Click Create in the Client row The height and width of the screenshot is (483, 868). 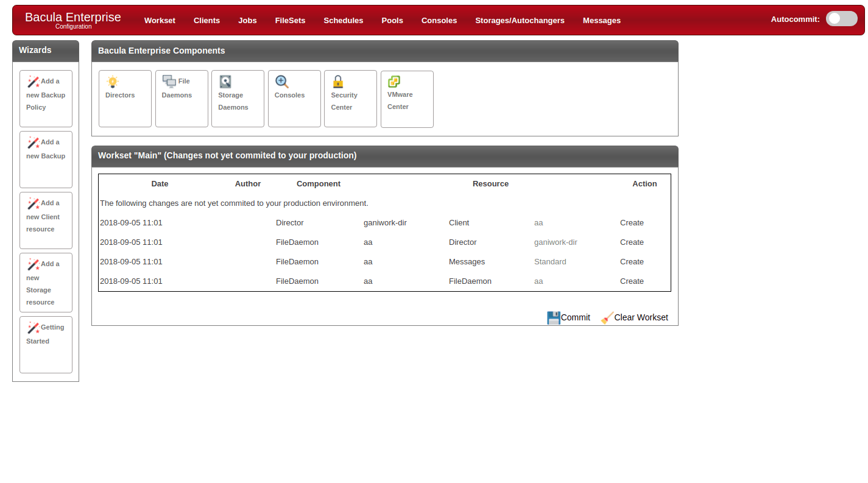pos(632,223)
